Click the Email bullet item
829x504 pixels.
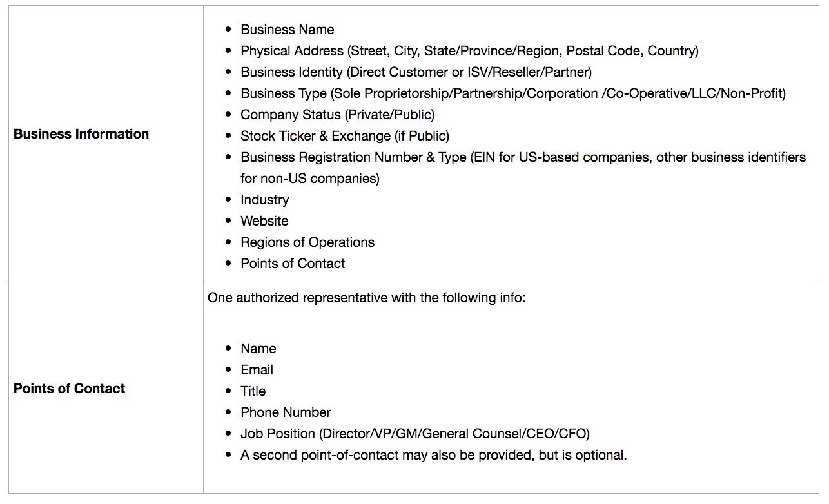[x=257, y=370]
